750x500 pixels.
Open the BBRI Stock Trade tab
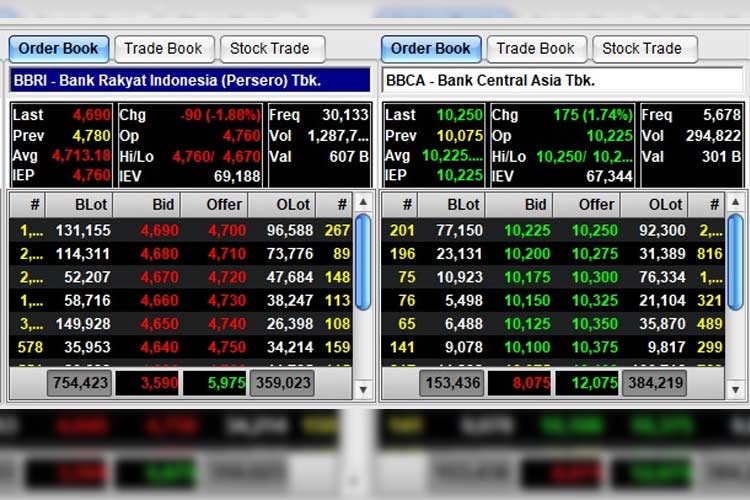(272, 49)
